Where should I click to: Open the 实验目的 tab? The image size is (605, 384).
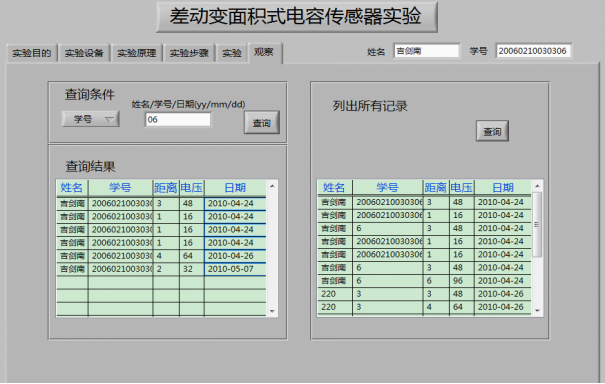tap(32, 53)
